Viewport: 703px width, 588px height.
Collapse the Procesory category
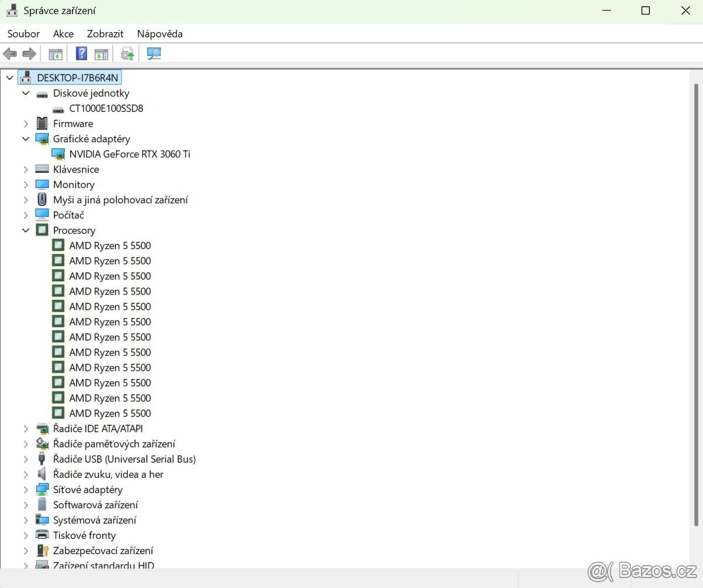point(26,230)
